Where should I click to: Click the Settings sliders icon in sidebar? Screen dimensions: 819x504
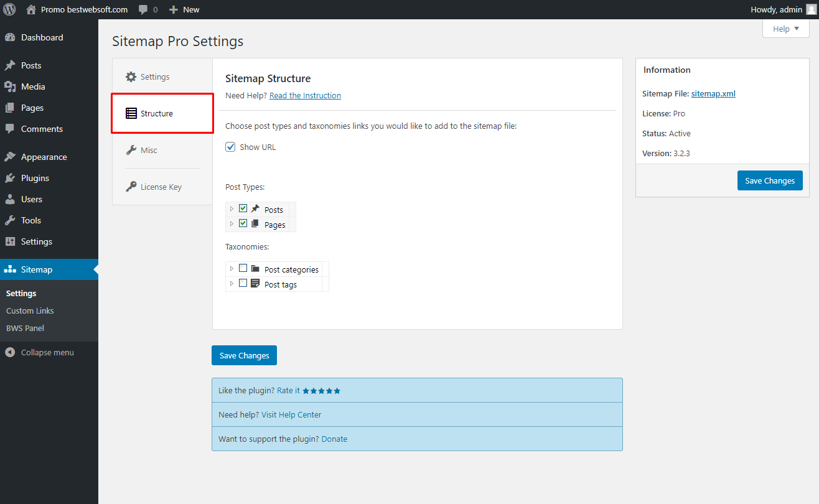point(10,241)
